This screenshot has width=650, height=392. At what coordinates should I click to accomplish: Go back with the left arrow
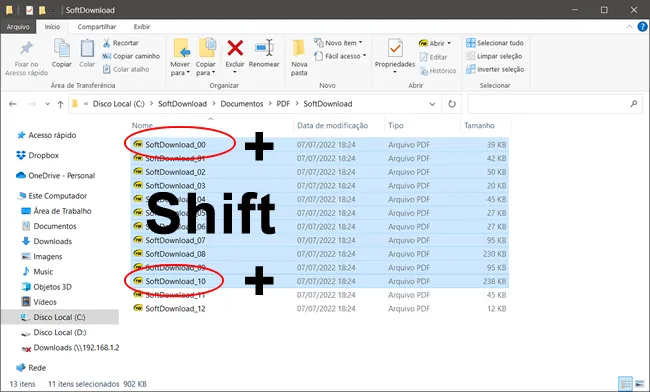13,104
